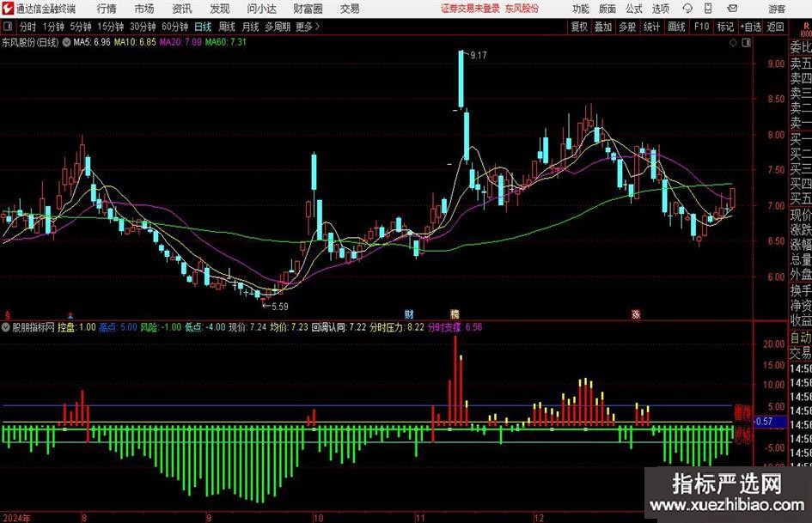Open the 画线 drawing tools

coord(676,27)
